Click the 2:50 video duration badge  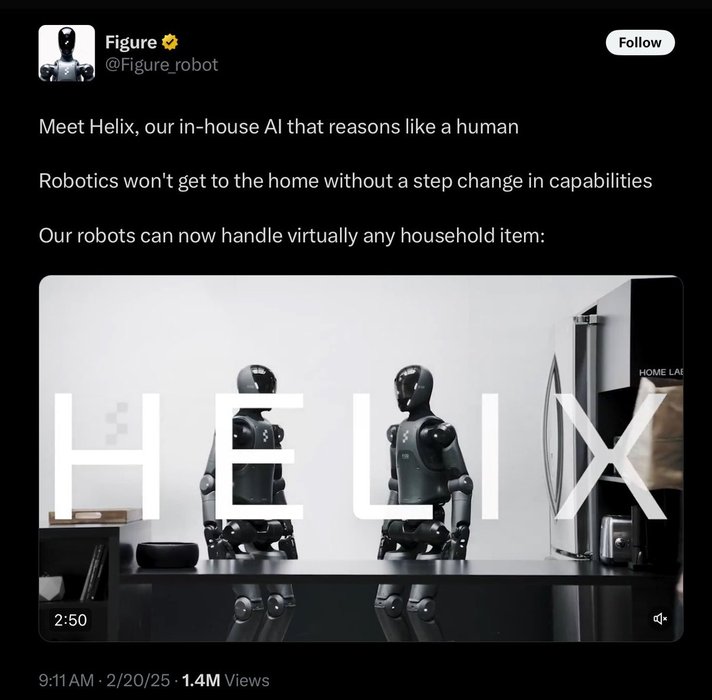[x=70, y=620]
